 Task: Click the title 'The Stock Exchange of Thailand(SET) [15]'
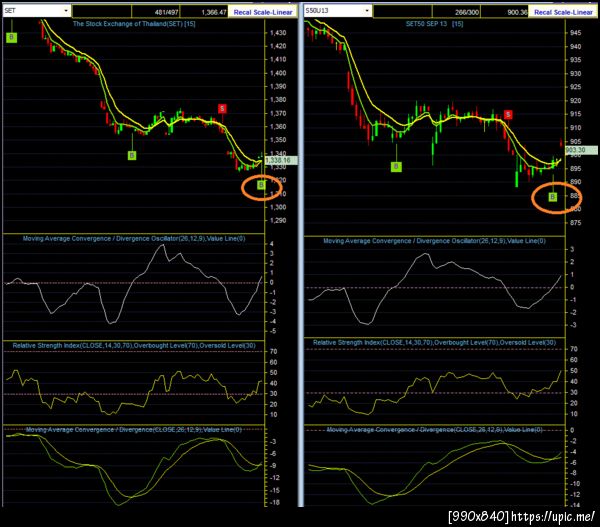coord(134,24)
